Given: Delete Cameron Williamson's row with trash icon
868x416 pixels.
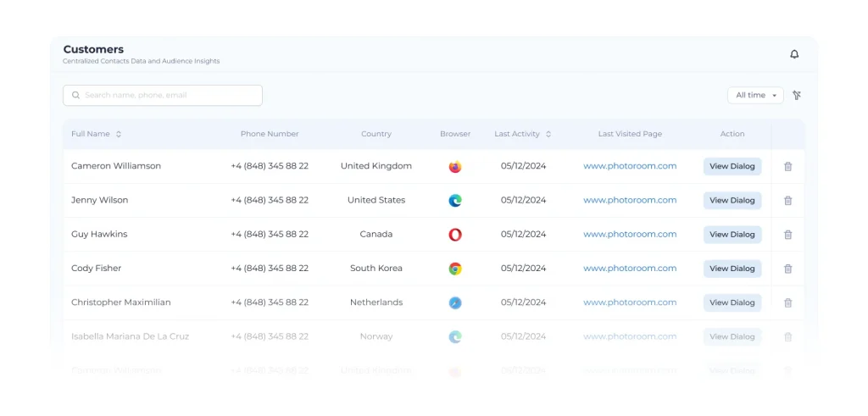Looking at the screenshot, I should click(787, 167).
